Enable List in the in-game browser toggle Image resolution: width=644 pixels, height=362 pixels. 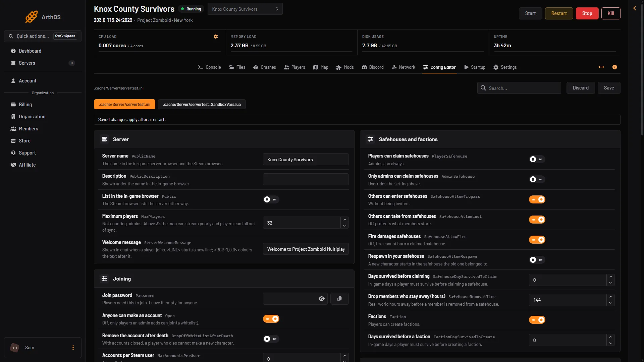(271, 199)
